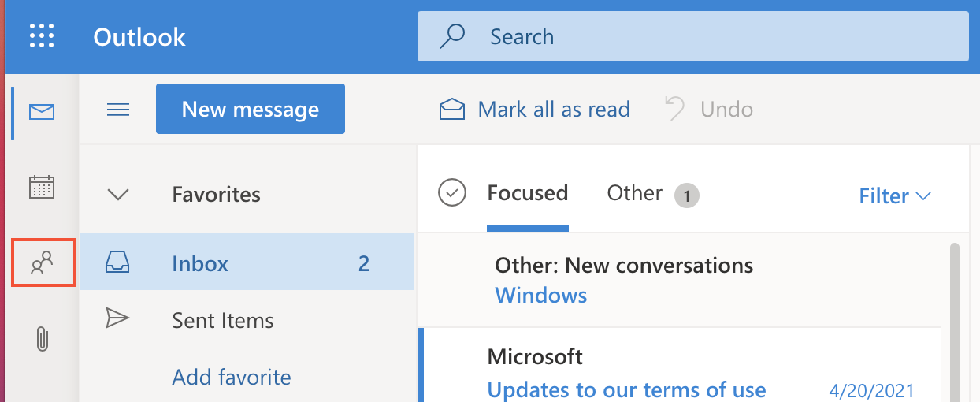980x402 pixels.
Task: Click the 4/20/2021 date
Action: point(872,390)
